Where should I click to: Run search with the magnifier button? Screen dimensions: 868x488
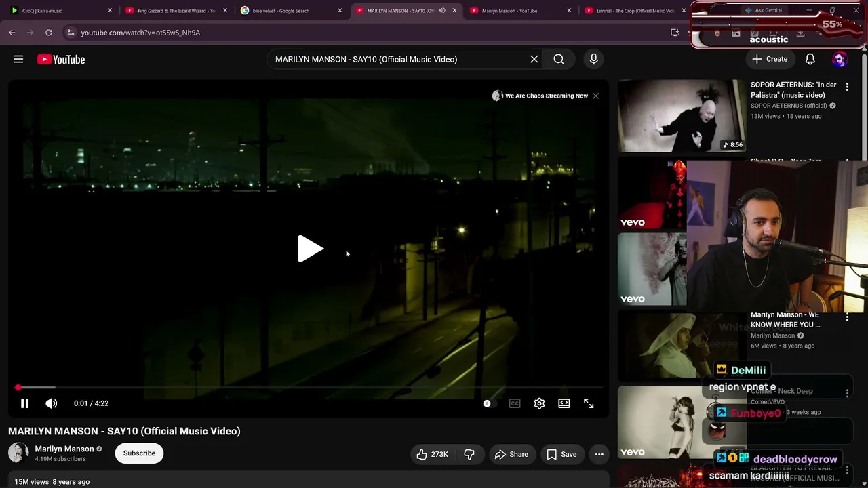[559, 60]
